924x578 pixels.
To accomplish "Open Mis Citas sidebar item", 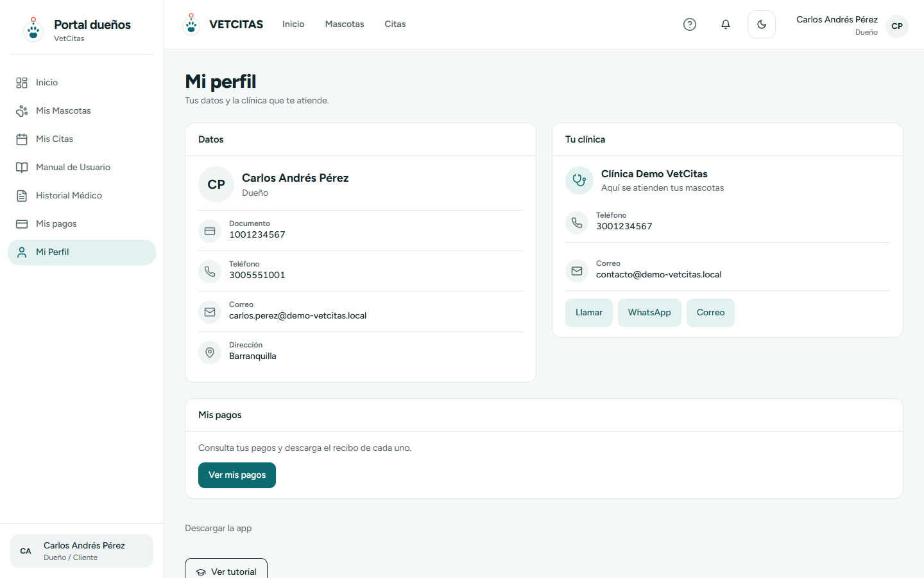I will [81, 139].
